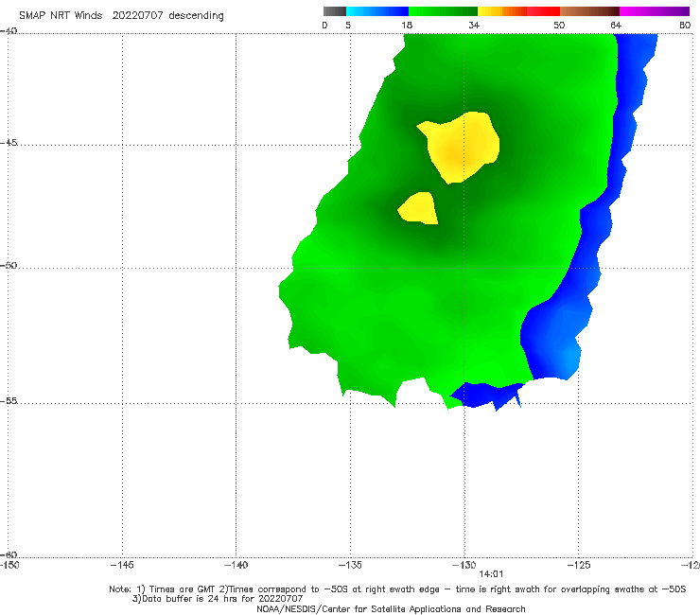Click the longitude label '-145'
700x615 pixels.
coord(122,565)
